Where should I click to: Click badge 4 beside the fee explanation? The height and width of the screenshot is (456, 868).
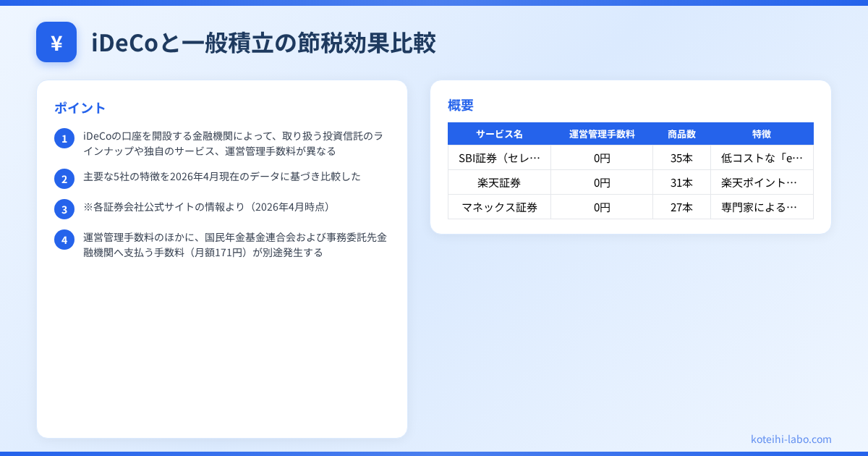click(x=64, y=239)
